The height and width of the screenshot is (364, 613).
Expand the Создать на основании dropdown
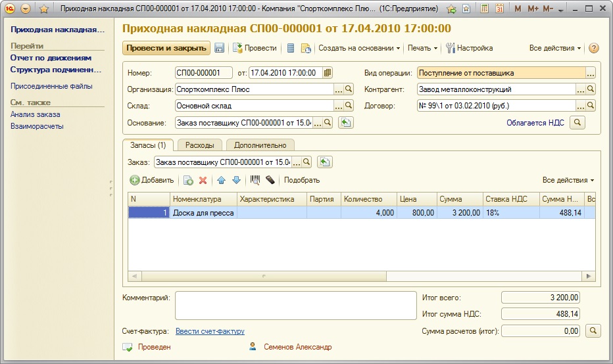click(359, 48)
